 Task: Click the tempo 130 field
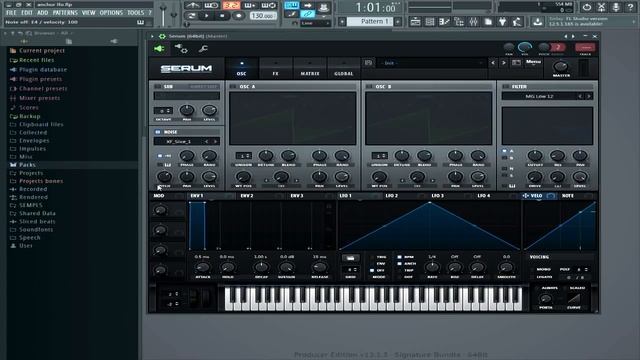point(262,16)
